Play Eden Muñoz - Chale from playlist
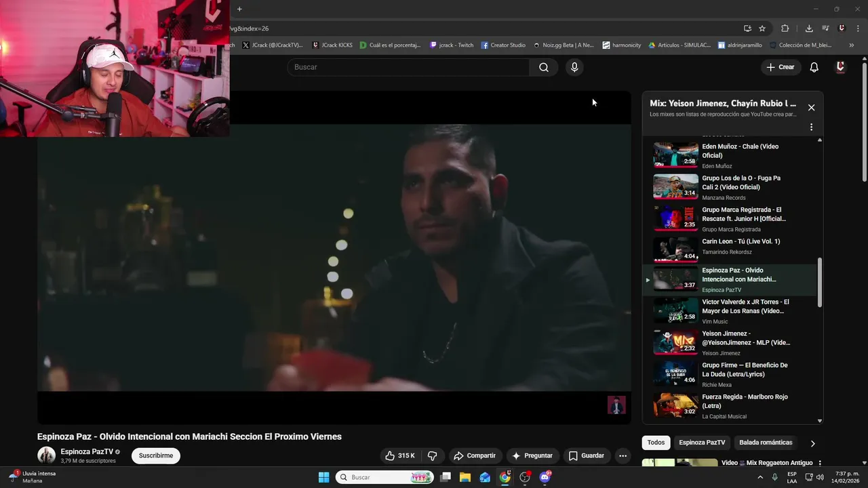The height and width of the screenshot is (488, 868). point(731,155)
